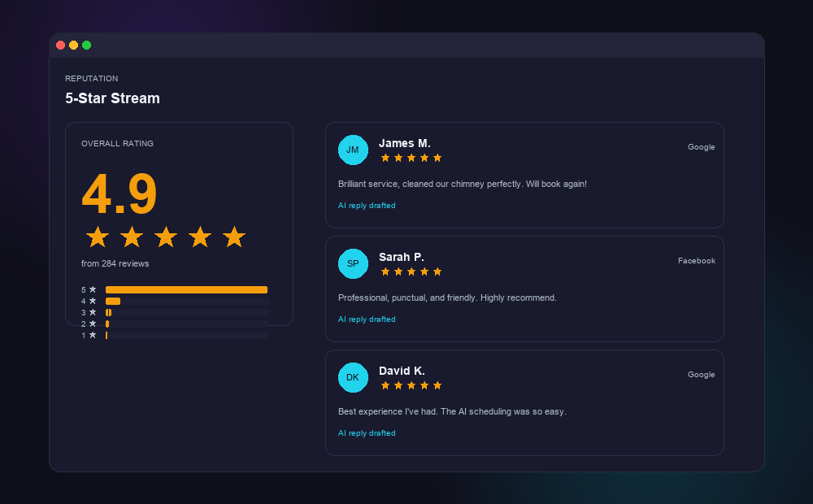Image resolution: width=813 pixels, height=504 pixels.
Task: Click the Google source label on James M. review
Action: (701, 147)
